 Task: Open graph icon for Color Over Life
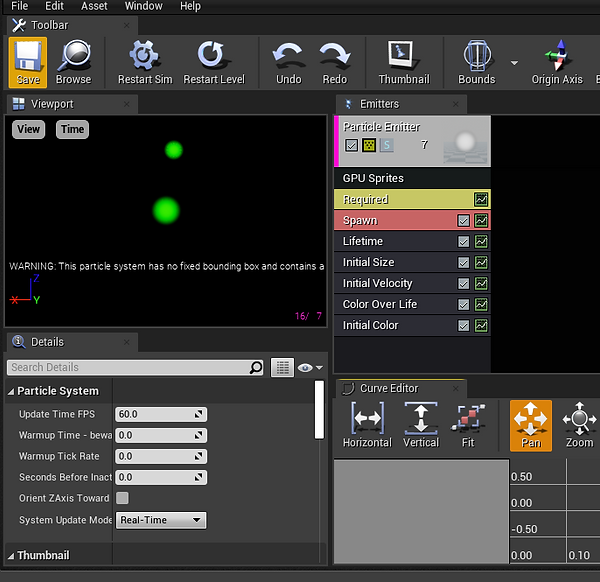coord(481,305)
